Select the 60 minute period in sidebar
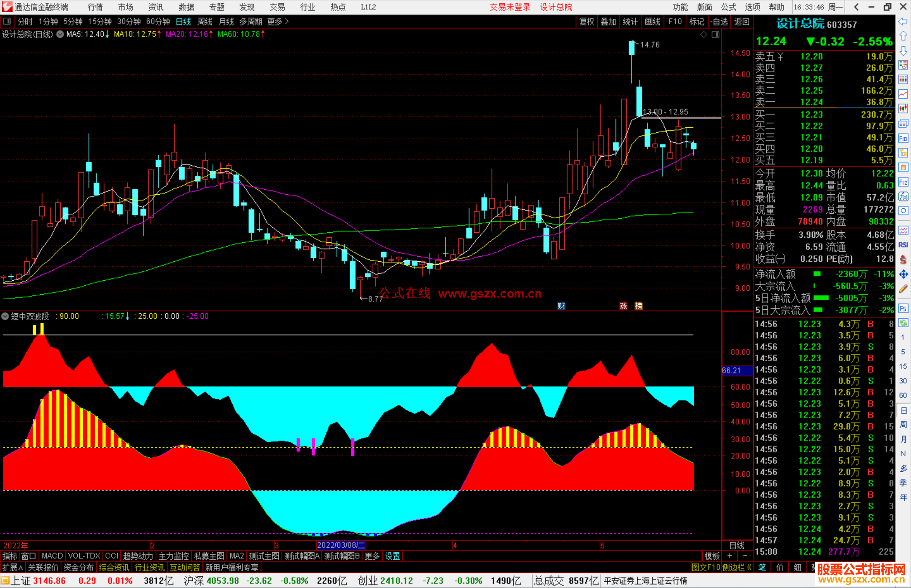911x588 pixels. pos(903,395)
